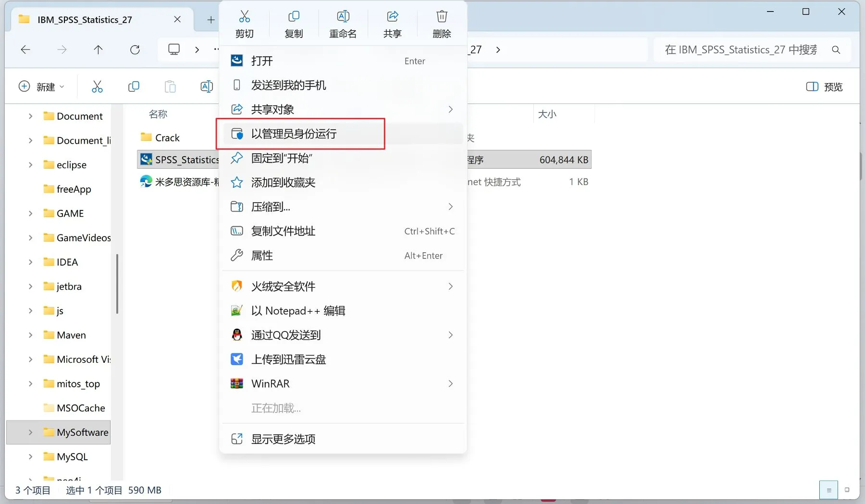The image size is (865, 504).
Task: Go up one folder level
Action: tap(98, 49)
